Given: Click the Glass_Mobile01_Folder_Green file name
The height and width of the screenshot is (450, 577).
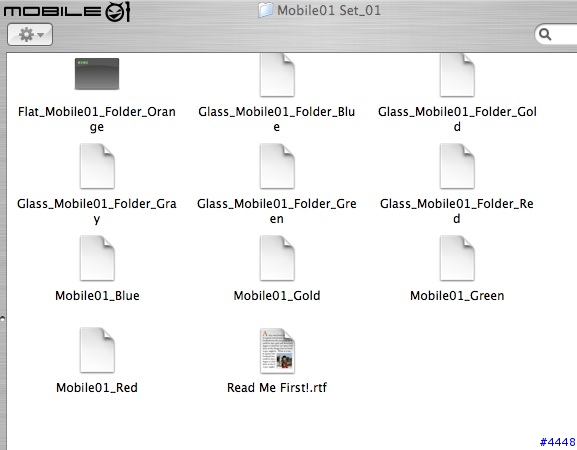Looking at the screenshot, I should 277,211.
